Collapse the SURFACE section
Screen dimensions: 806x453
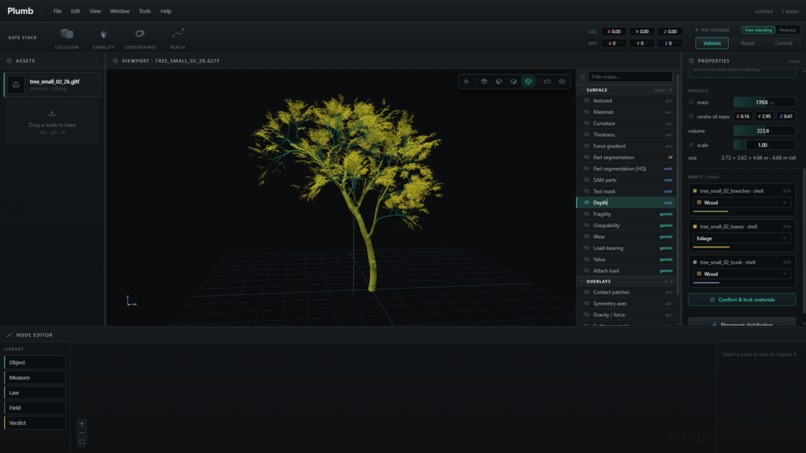tap(582, 90)
